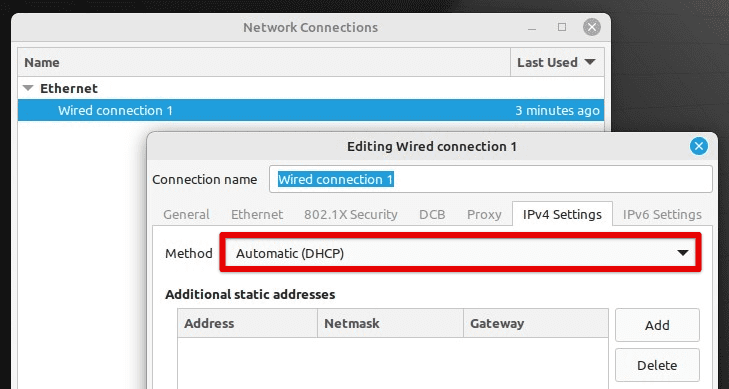Close the Editing Wired connection 1 dialog
Image resolution: width=729 pixels, height=389 pixels.
point(698,146)
